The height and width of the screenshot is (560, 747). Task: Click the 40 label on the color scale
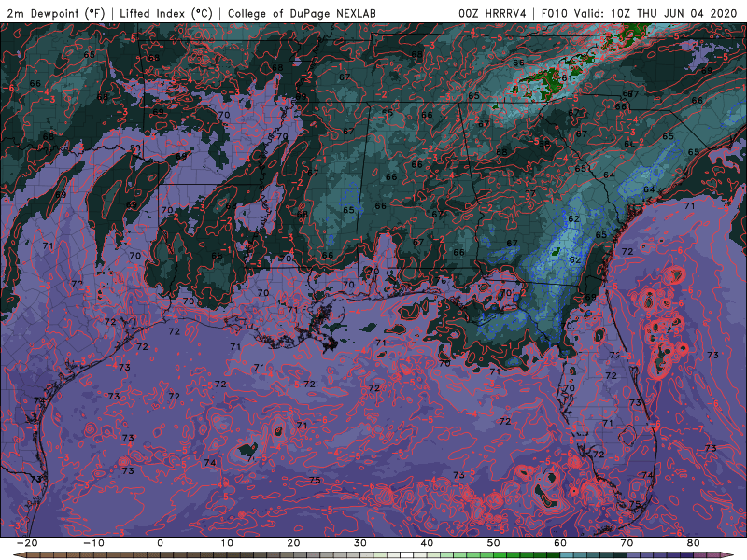pos(427,543)
